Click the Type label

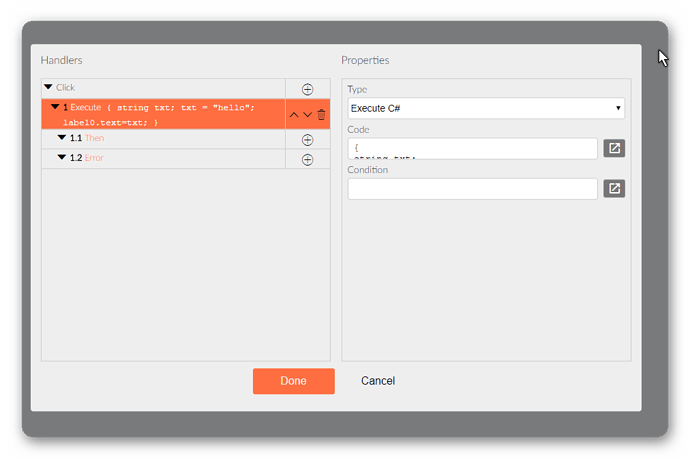click(357, 89)
